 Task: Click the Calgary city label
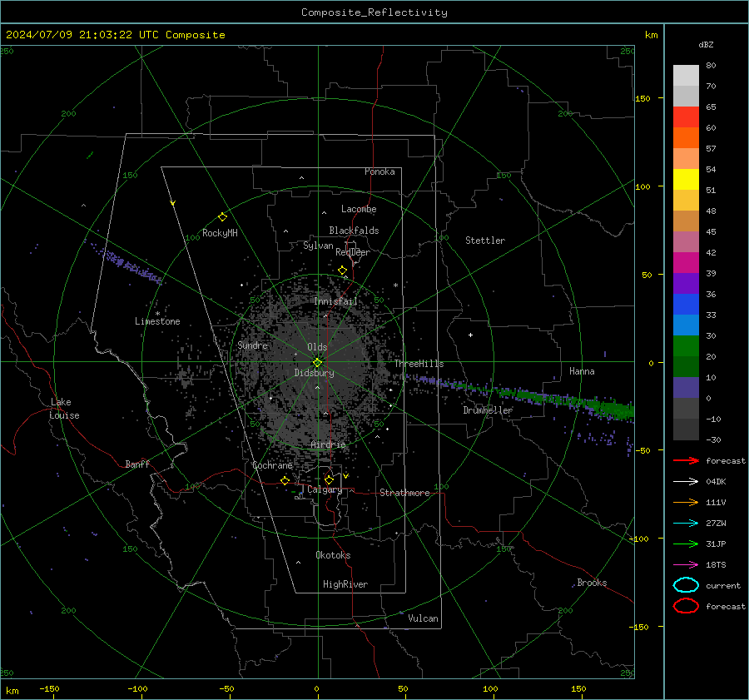(325, 489)
